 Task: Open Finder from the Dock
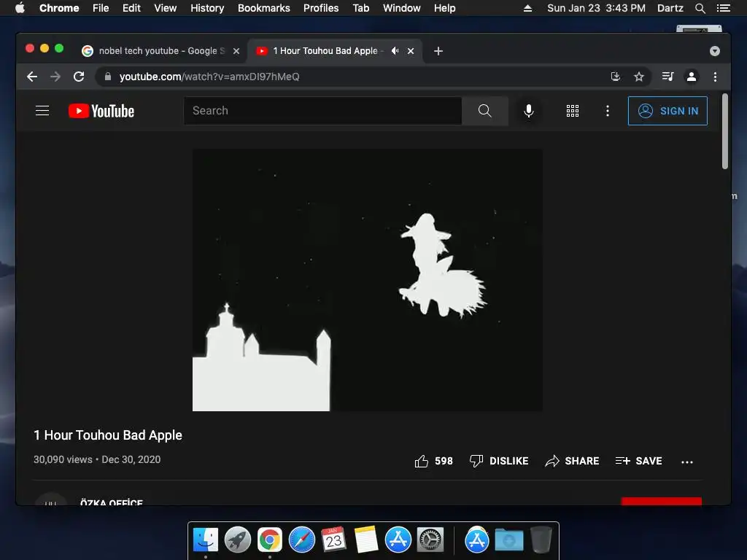[206, 540]
